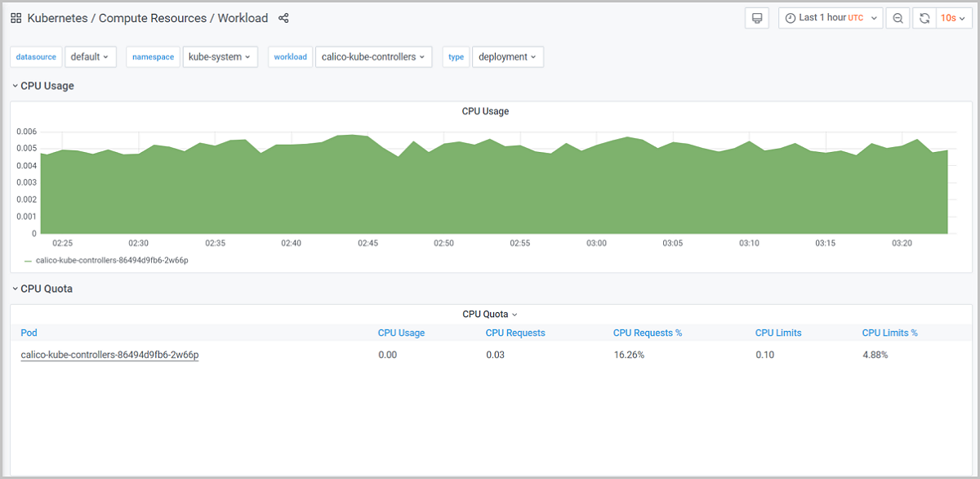Sort table by CPU Requests % column

(647, 333)
